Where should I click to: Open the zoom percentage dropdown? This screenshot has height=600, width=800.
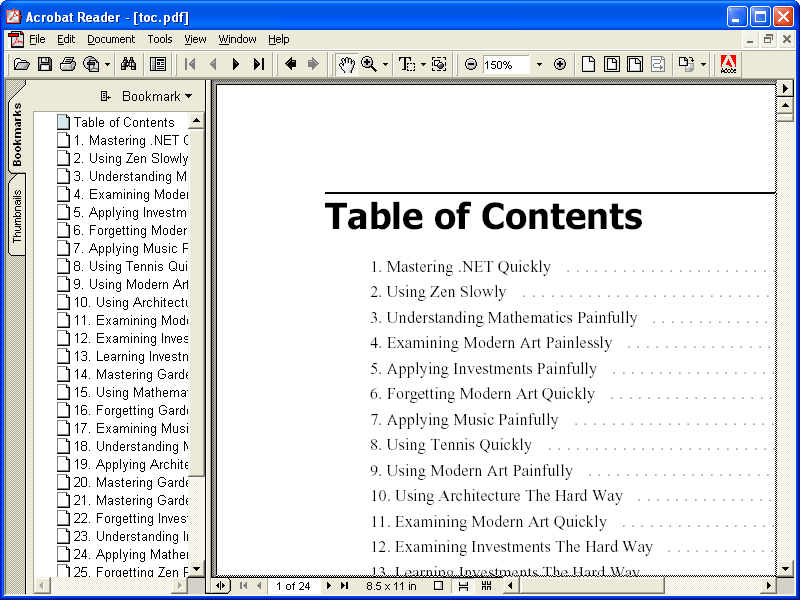(x=538, y=63)
